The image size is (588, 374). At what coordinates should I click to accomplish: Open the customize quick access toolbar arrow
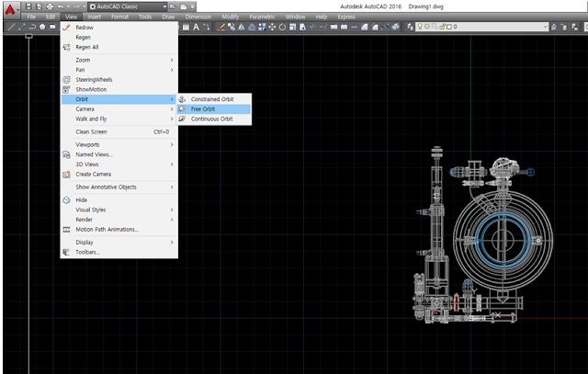192,6
